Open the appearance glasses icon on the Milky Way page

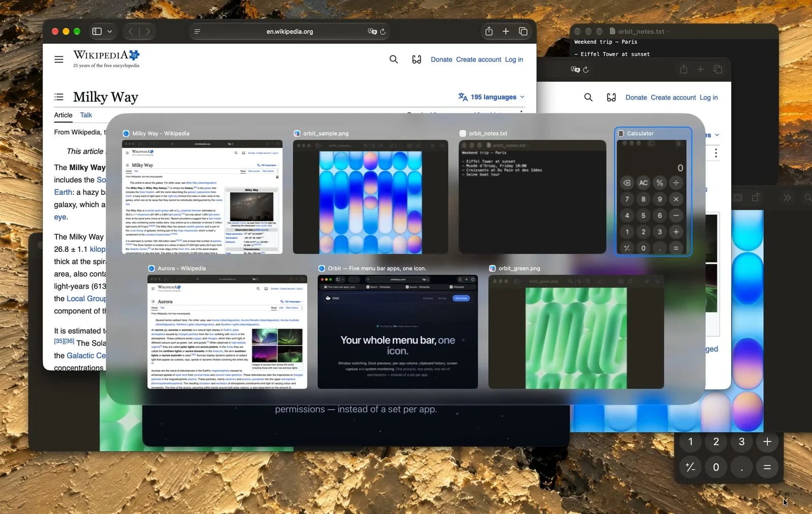coord(417,59)
